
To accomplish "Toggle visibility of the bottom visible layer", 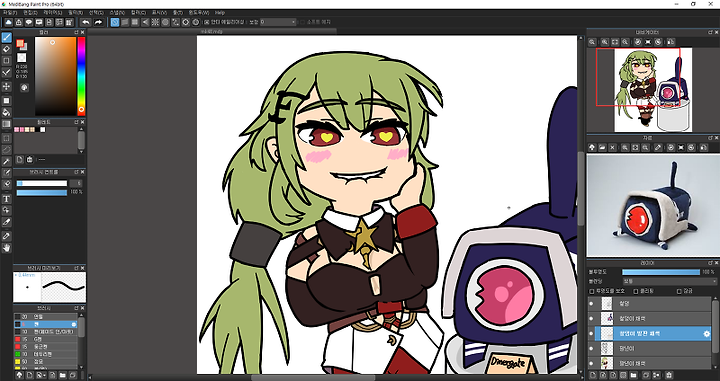I will coord(591,363).
